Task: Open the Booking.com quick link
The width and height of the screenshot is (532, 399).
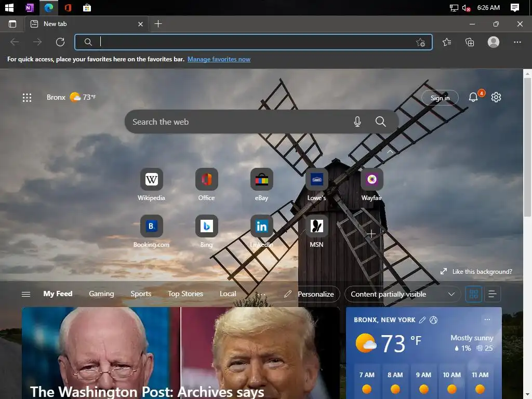Action: [x=151, y=231]
